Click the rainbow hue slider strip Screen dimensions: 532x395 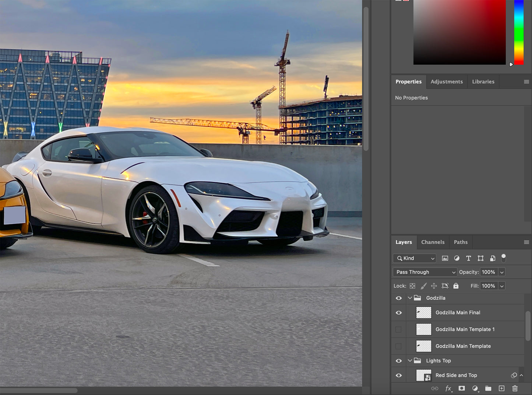(x=519, y=32)
